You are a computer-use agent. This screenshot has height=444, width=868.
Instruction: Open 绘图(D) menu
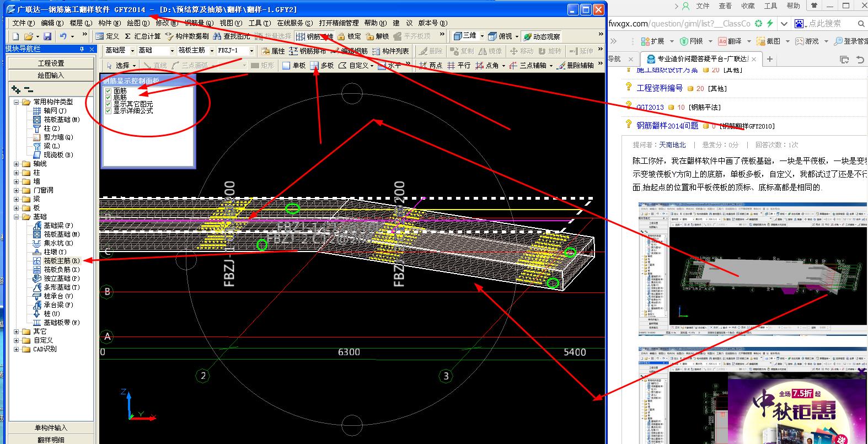pos(138,23)
